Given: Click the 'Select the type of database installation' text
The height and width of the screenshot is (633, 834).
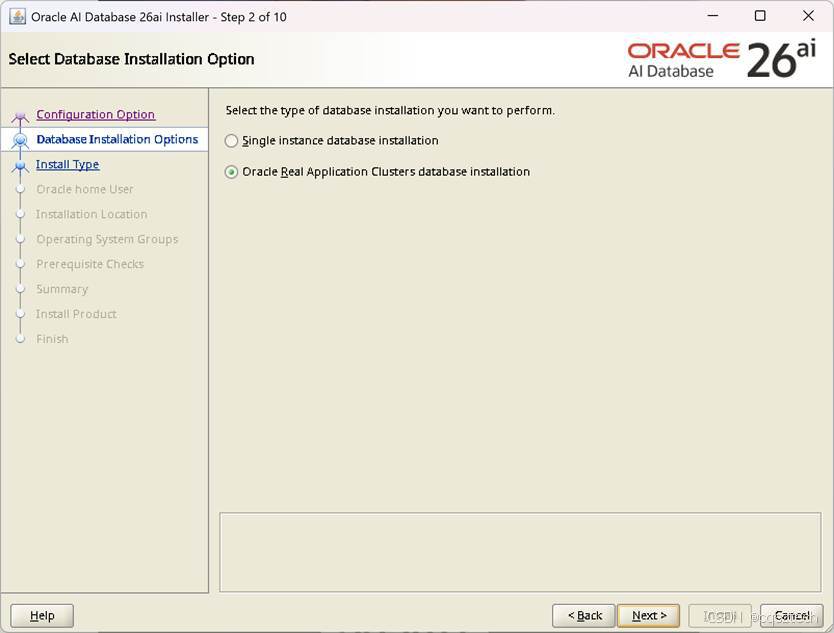Looking at the screenshot, I should coord(390,111).
